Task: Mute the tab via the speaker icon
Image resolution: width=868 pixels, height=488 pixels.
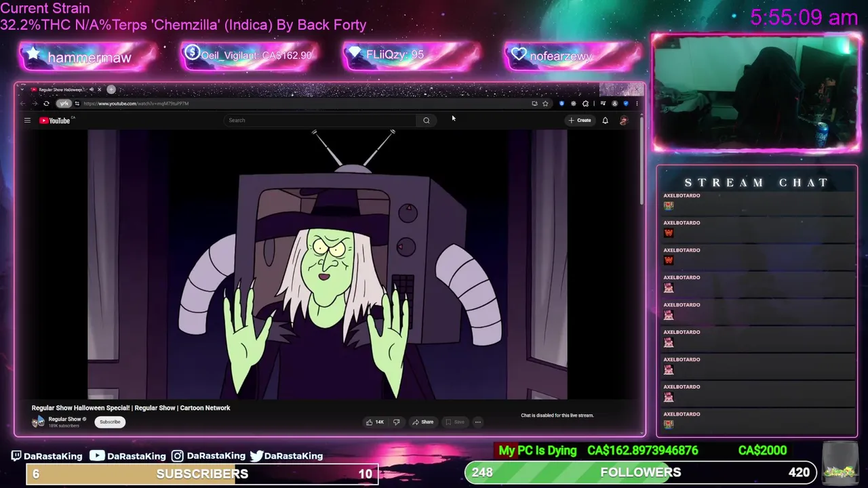Action: tap(92, 89)
